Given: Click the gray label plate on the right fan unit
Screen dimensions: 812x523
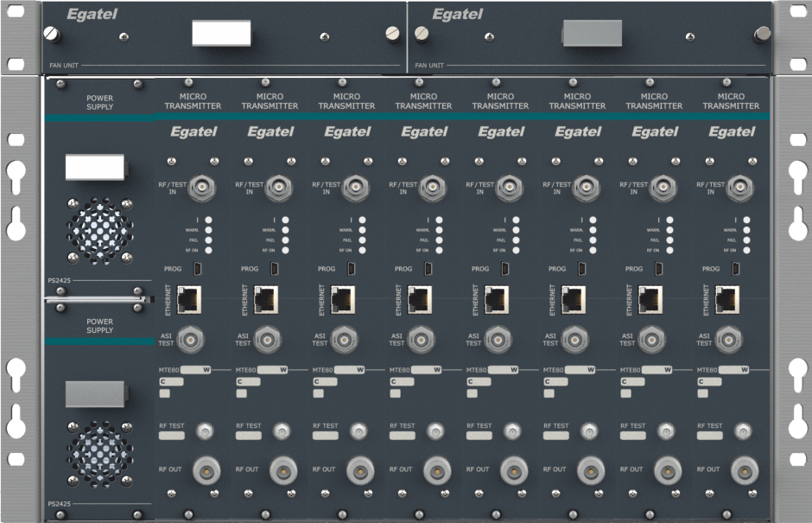Looking at the screenshot, I should (592, 33).
